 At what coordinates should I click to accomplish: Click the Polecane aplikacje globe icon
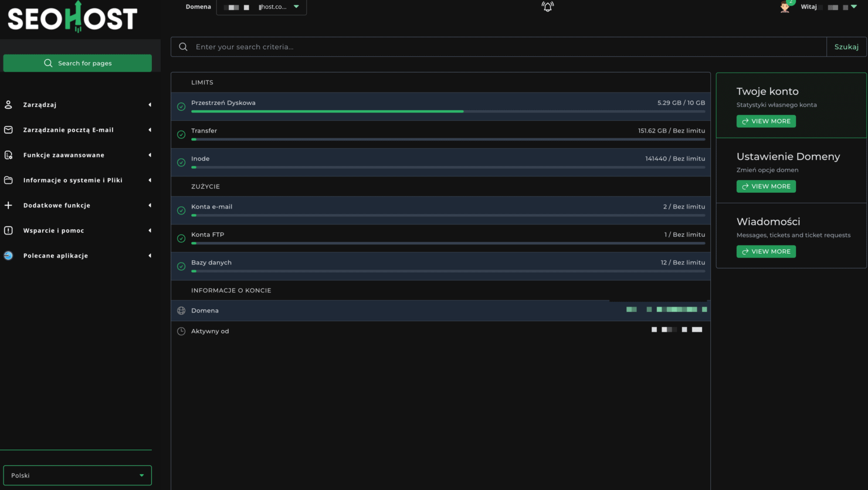[8, 256]
